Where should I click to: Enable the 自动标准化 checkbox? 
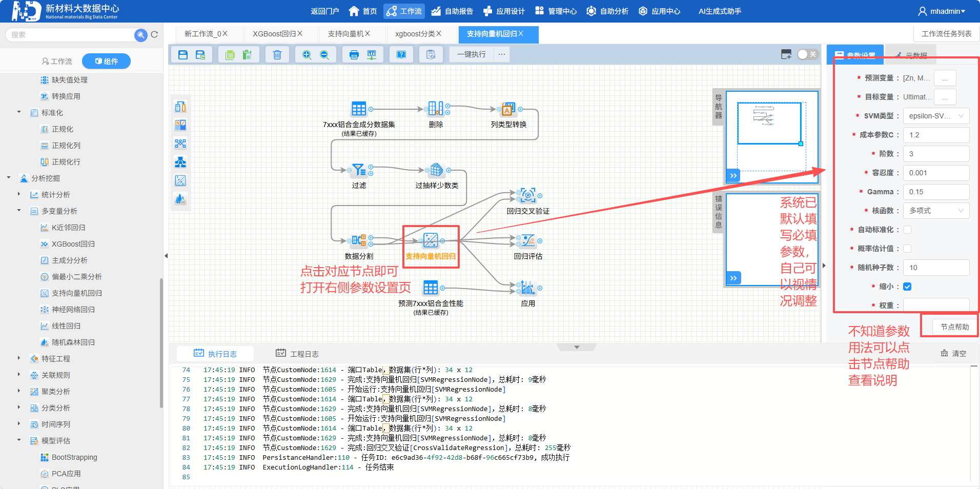[907, 230]
